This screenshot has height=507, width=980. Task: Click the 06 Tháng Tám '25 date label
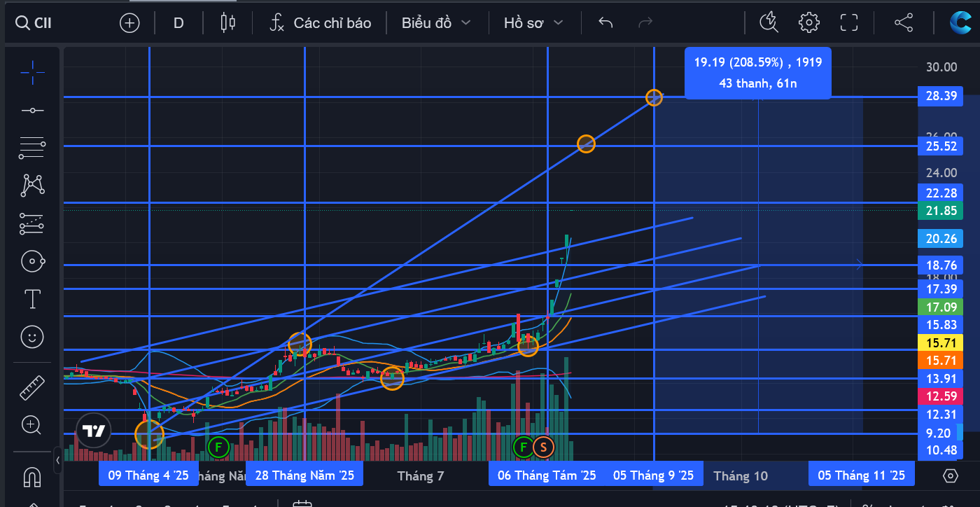(x=547, y=475)
